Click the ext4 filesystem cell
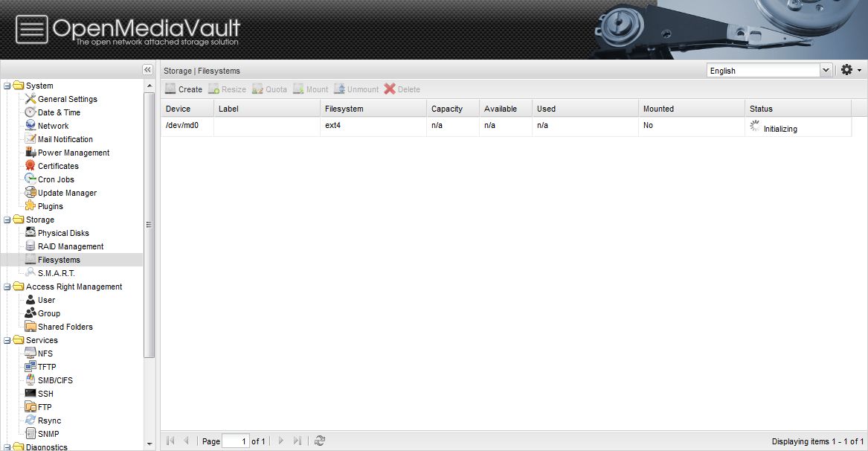 tap(373, 126)
